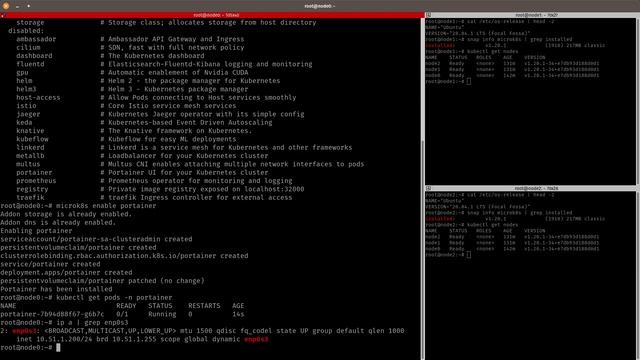Click the 'kubeflow' addon name
Viewport: 640px width, 360px height.
pyautogui.click(x=32, y=139)
